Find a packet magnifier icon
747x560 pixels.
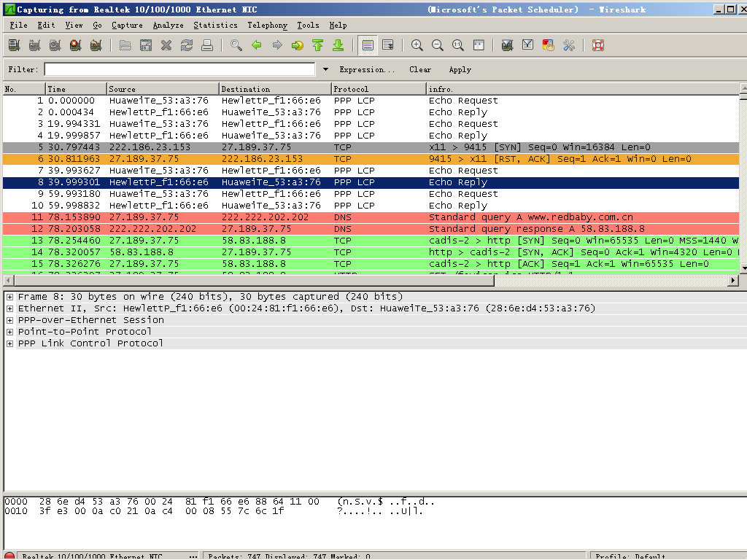point(236,45)
